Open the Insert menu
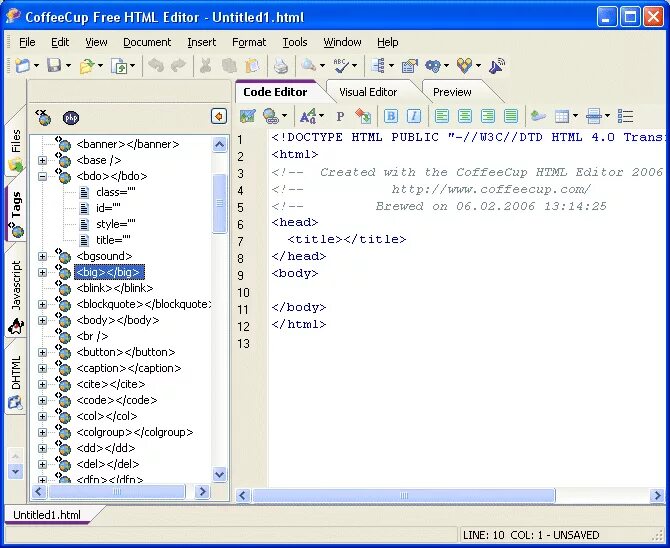The width and height of the screenshot is (670, 548). [x=202, y=42]
